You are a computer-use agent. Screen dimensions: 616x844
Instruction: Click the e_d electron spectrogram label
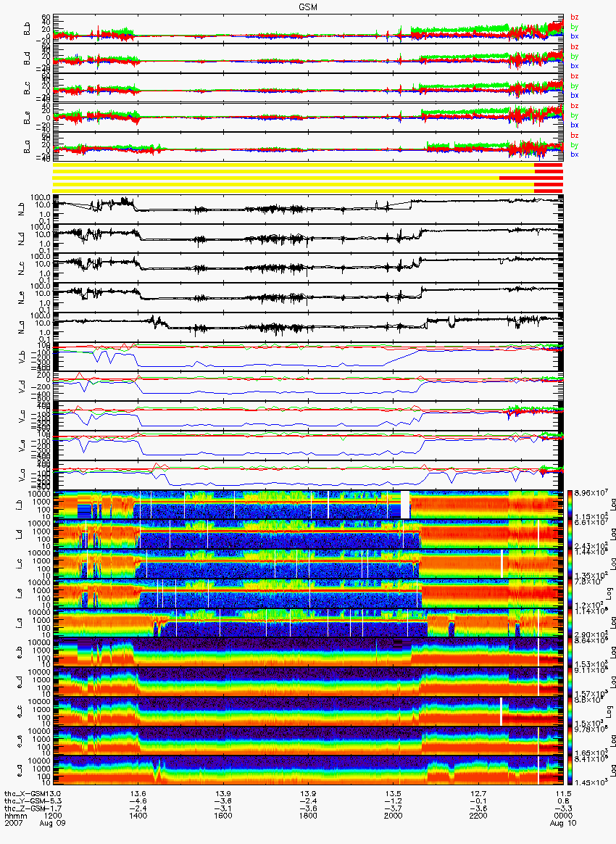point(20,682)
